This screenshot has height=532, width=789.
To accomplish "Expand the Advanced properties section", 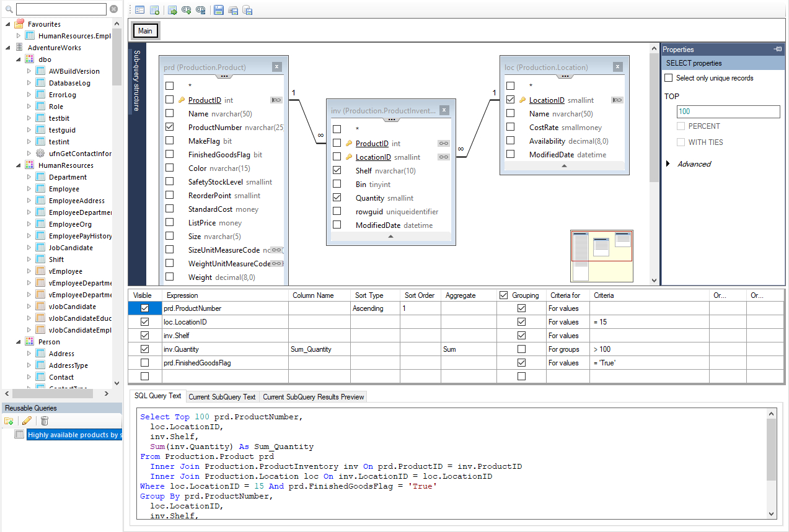I will (668, 164).
